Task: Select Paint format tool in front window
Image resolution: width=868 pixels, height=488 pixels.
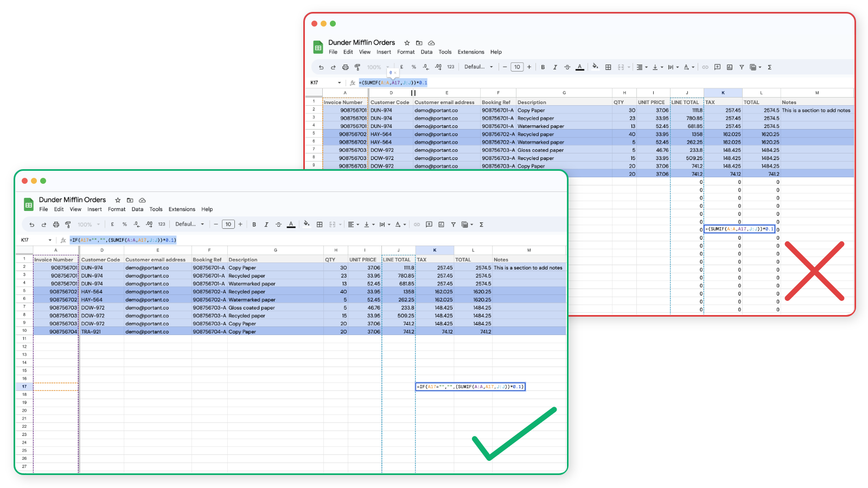Action: pyautogui.click(x=68, y=224)
